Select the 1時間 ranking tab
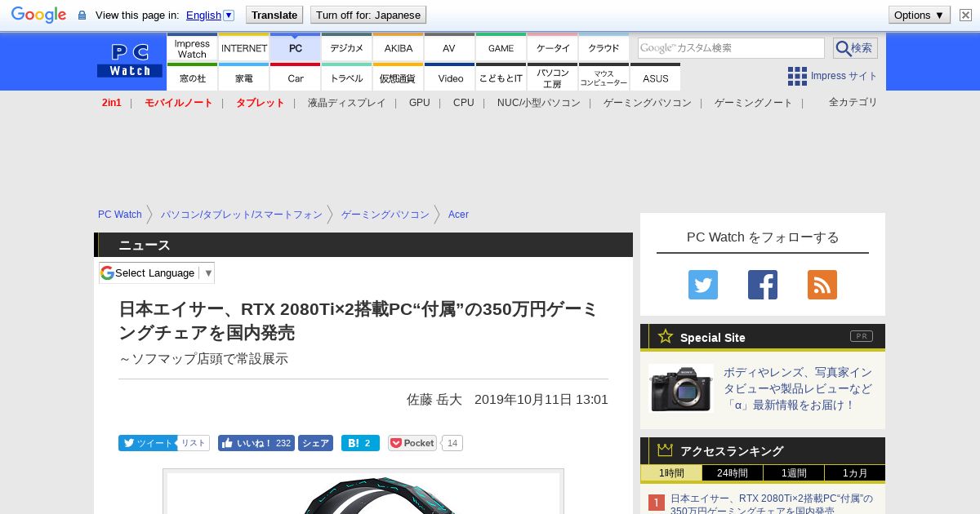980x514 pixels. 671,473
